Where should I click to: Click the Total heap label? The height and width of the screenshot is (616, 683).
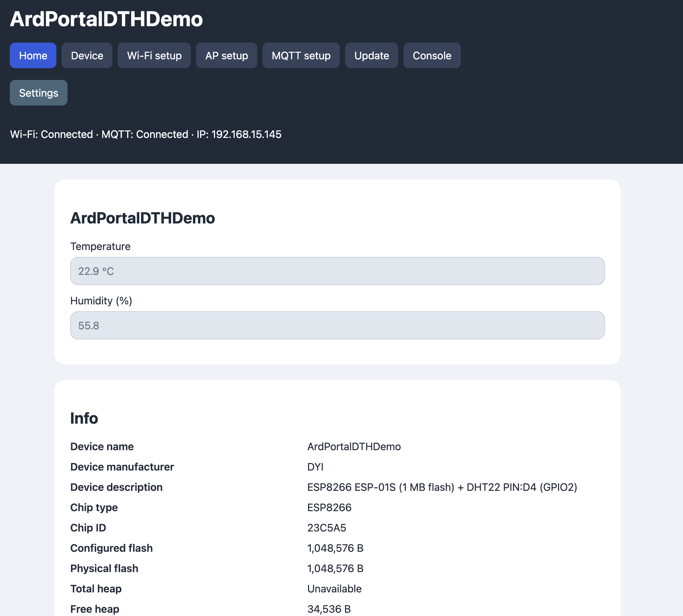tap(96, 589)
